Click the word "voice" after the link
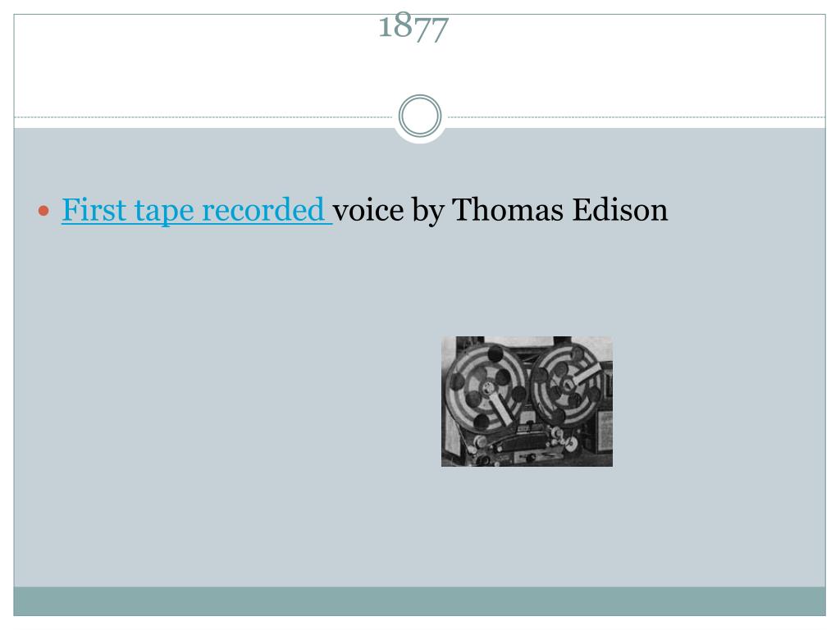The width and height of the screenshot is (840, 630). pyautogui.click(x=368, y=209)
